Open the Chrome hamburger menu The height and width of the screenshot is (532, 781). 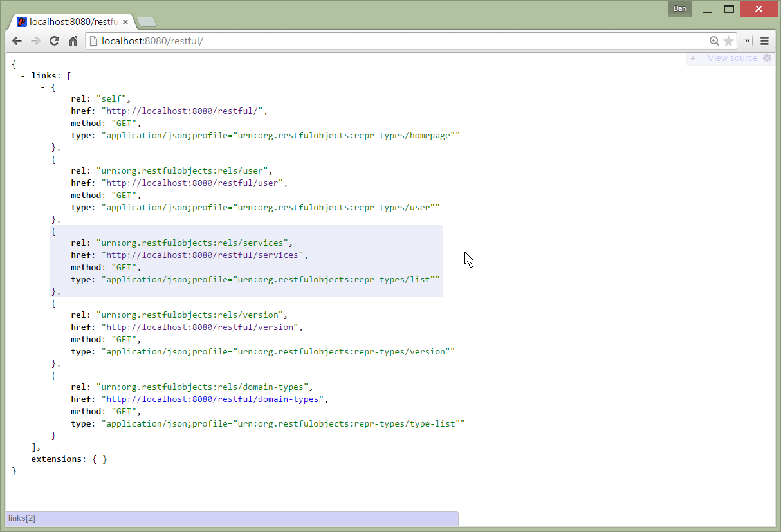point(764,41)
